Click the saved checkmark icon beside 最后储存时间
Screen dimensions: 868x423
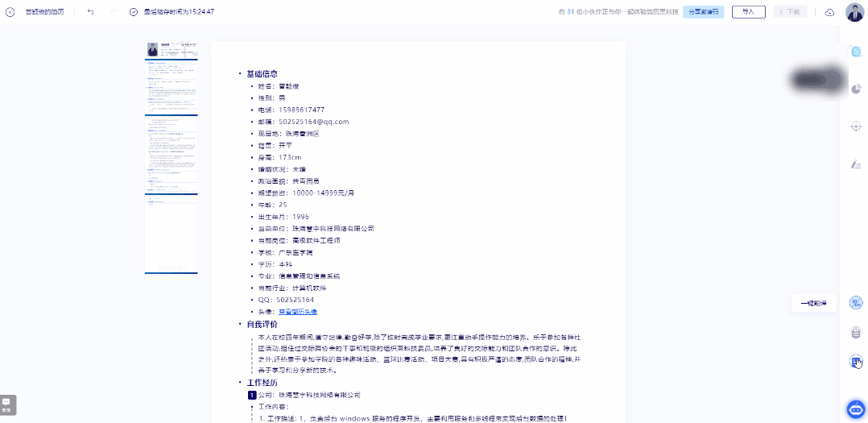134,11
